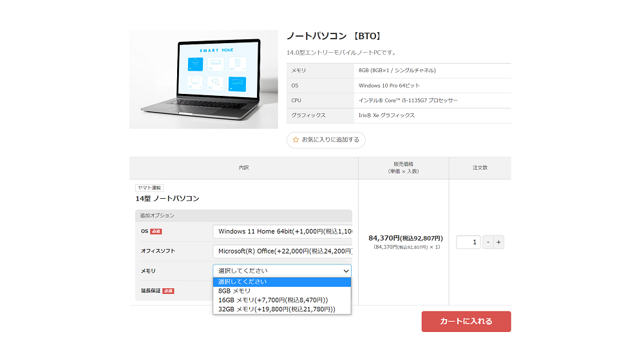Choose 16GB メモリ (+7,700円) option

click(282, 300)
